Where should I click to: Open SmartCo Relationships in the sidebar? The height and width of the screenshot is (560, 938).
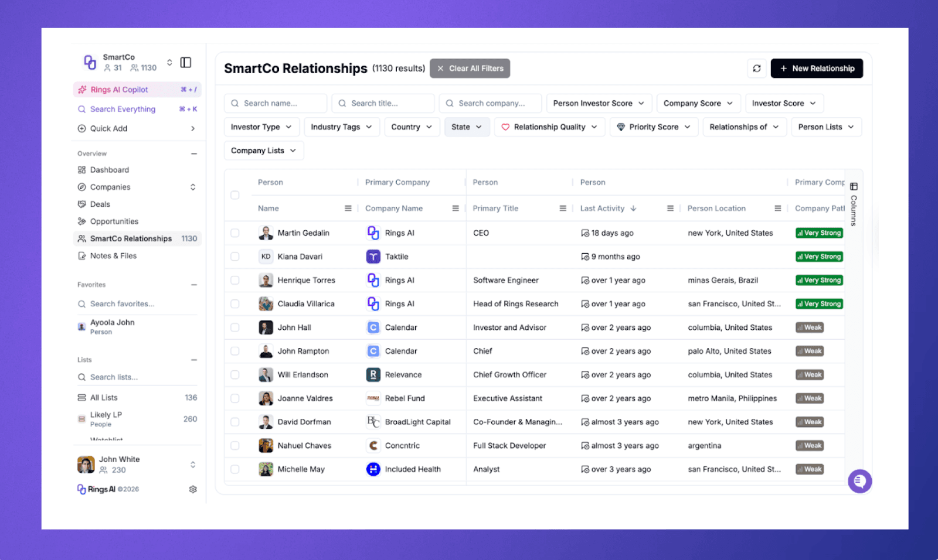(x=130, y=238)
